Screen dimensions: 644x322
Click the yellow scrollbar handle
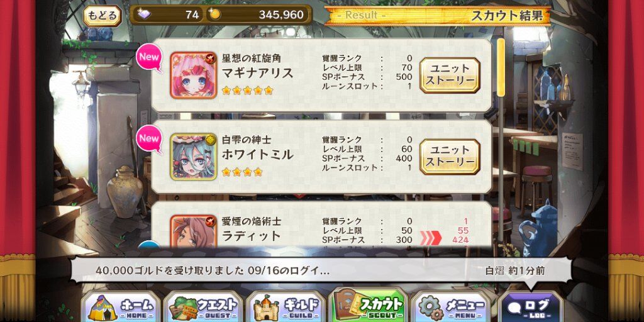point(501,67)
